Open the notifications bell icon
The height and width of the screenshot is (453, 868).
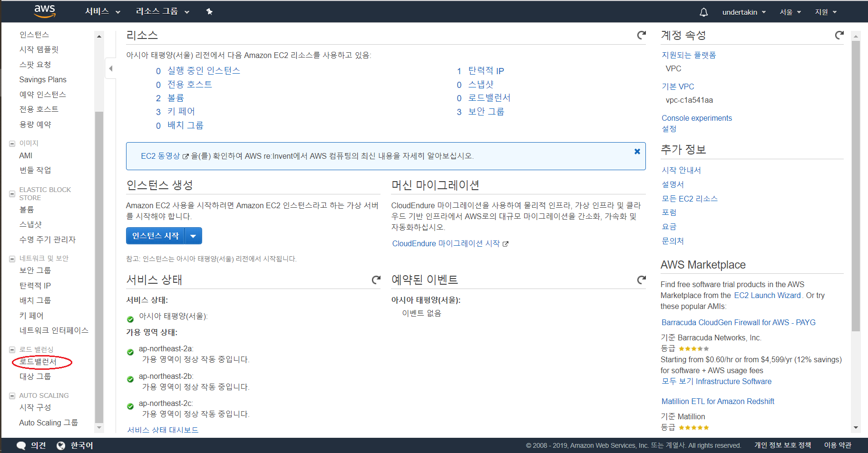click(x=703, y=12)
